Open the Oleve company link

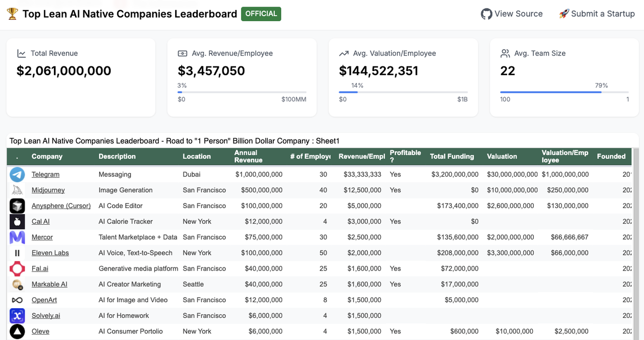coord(40,331)
